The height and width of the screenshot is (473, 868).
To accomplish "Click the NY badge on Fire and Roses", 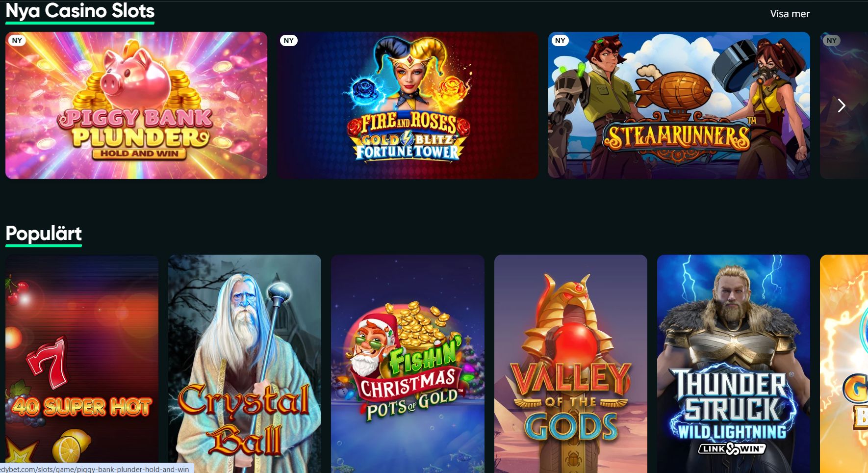I will click(289, 40).
